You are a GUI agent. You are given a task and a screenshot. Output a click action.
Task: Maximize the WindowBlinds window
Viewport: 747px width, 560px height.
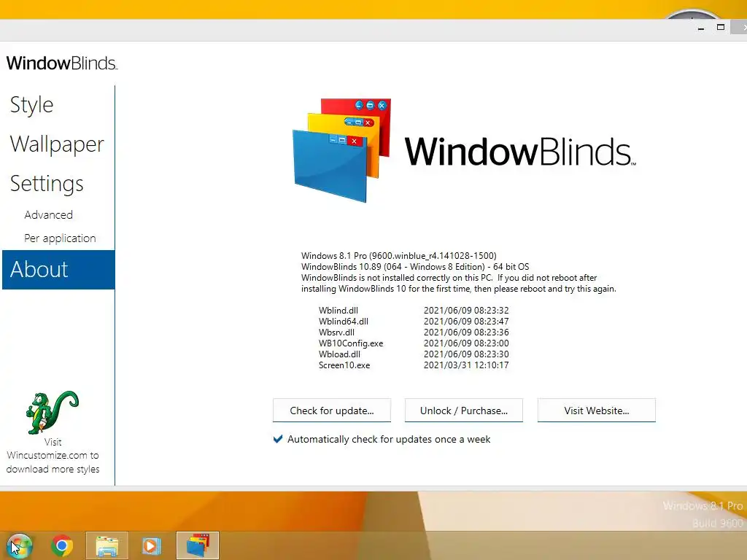(x=721, y=28)
